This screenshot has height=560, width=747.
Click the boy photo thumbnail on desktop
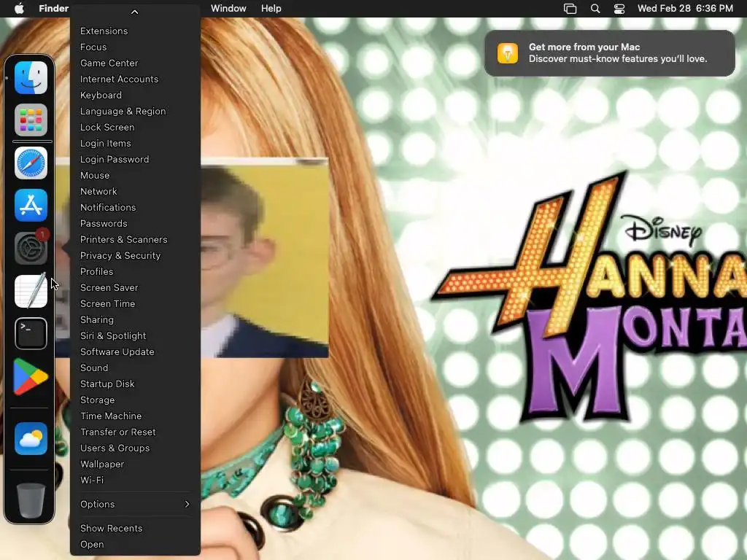pyautogui.click(x=264, y=257)
